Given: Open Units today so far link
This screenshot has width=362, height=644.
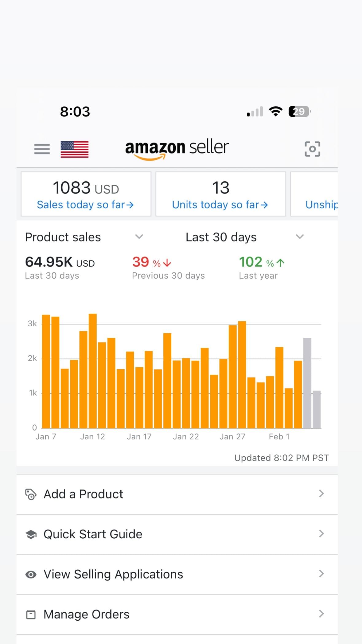Looking at the screenshot, I should click(220, 205).
